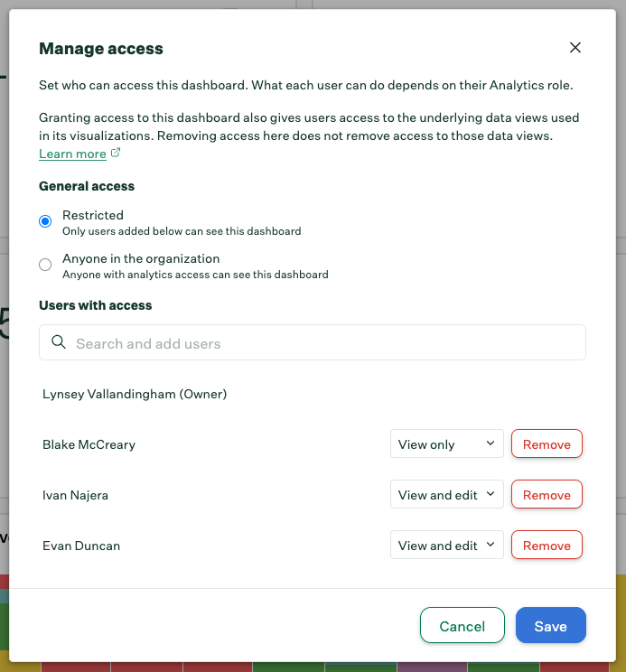Close the Manage access dialog
The height and width of the screenshot is (672, 626).
tap(575, 48)
